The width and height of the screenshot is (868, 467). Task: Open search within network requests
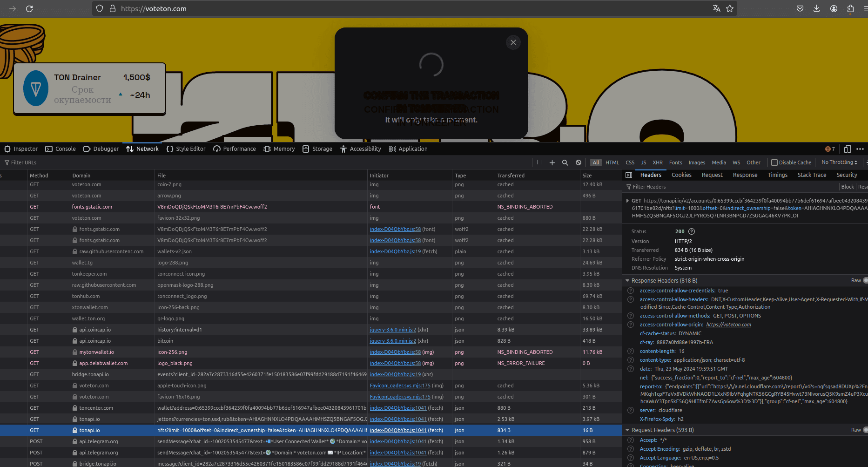pyautogui.click(x=565, y=162)
